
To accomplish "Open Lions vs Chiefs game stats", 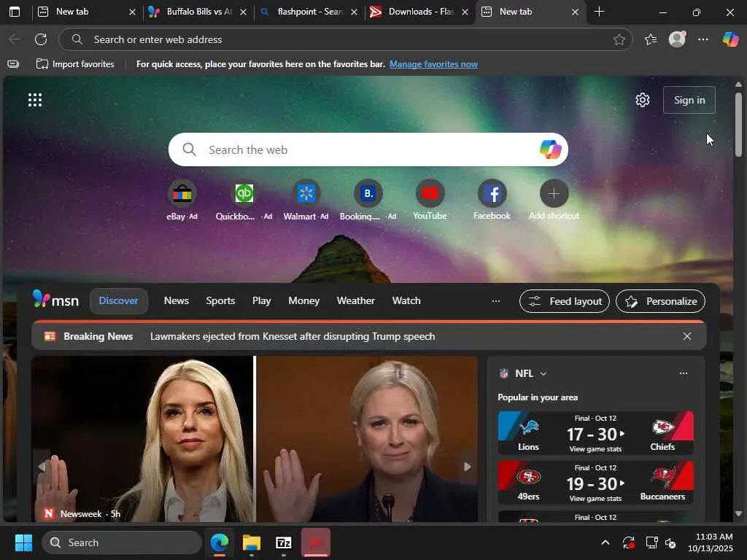I will [595, 432].
